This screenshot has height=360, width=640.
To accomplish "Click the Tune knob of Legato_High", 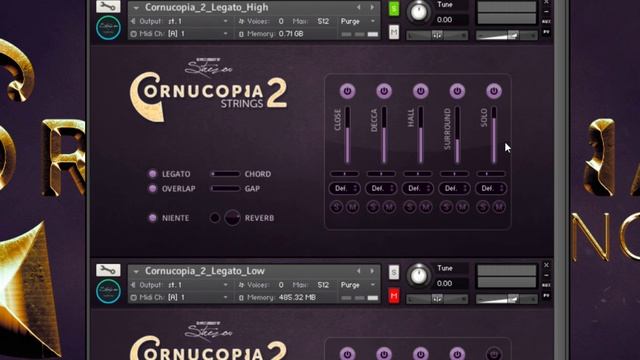I will (419, 11).
